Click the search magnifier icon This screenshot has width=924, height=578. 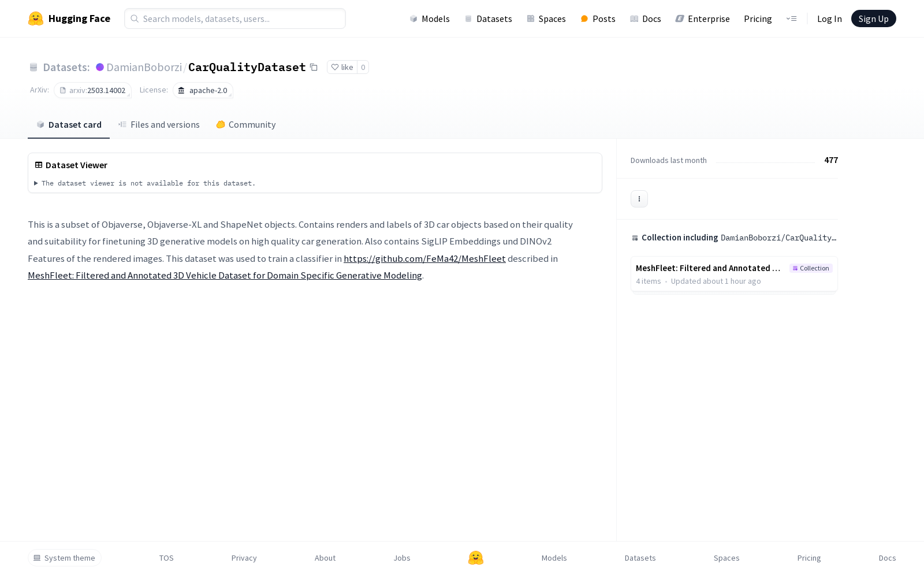pos(135,18)
